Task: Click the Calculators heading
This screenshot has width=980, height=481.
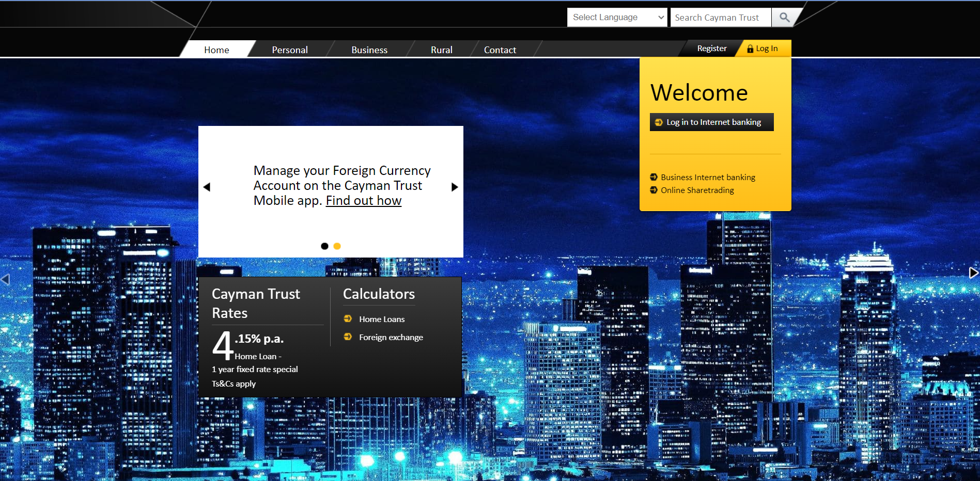Action: pyautogui.click(x=379, y=294)
